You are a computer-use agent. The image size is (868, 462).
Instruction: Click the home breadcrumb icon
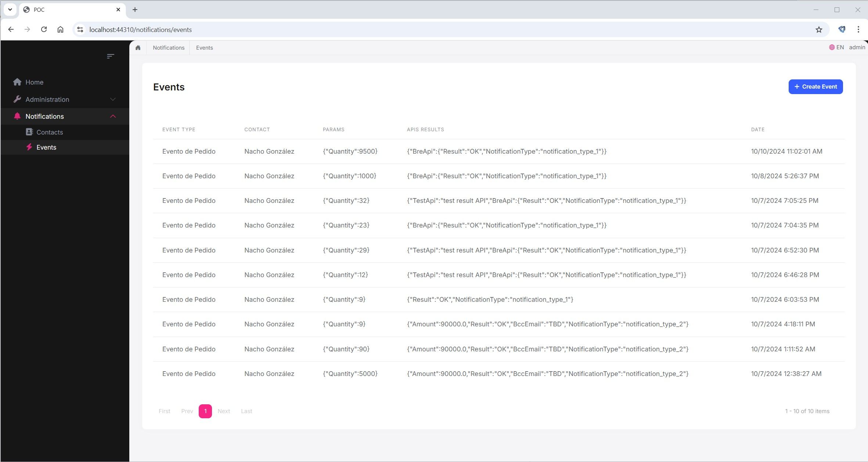pos(138,48)
